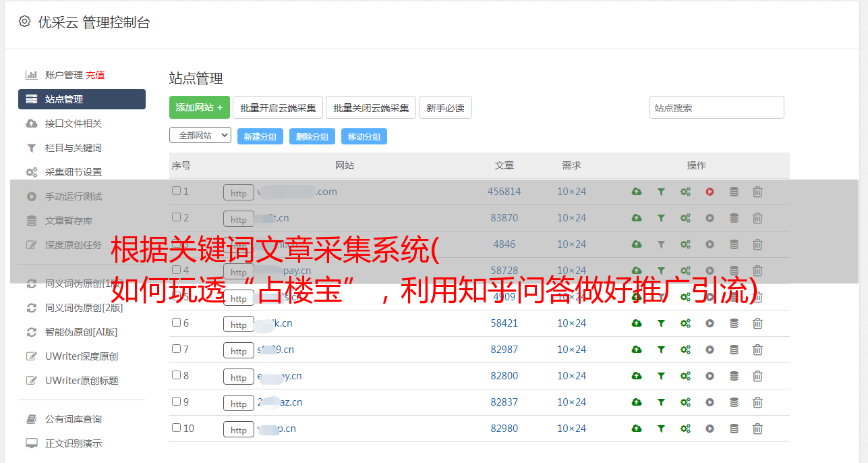
Task: Click 10×24 requirement in row 9
Action: pyautogui.click(x=571, y=402)
